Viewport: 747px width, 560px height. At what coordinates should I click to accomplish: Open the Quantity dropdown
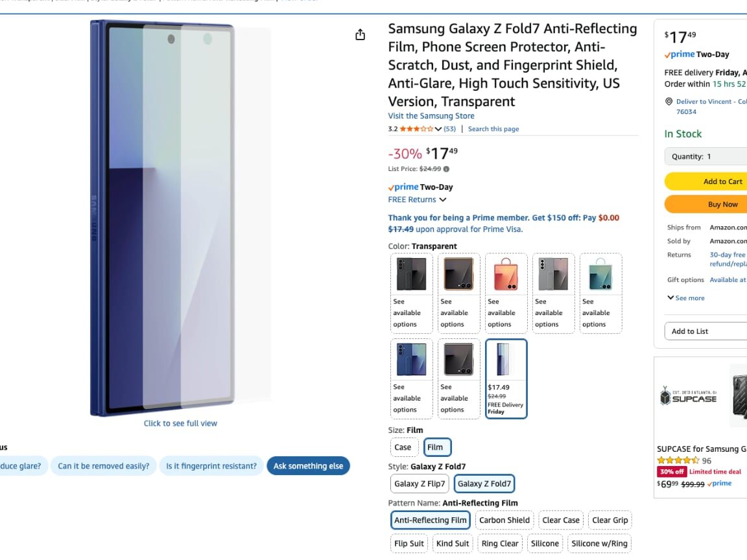pos(705,156)
